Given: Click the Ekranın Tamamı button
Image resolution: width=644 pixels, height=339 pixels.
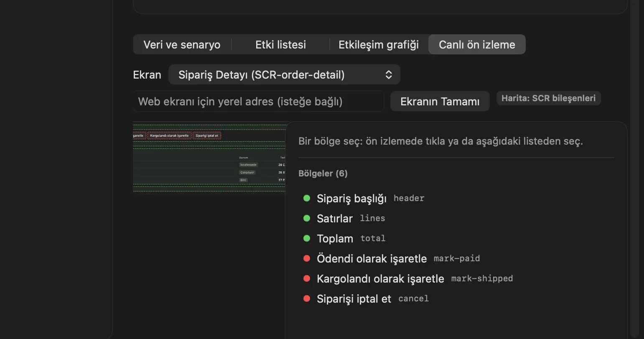Looking at the screenshot, I should click(x=440, y=102).
